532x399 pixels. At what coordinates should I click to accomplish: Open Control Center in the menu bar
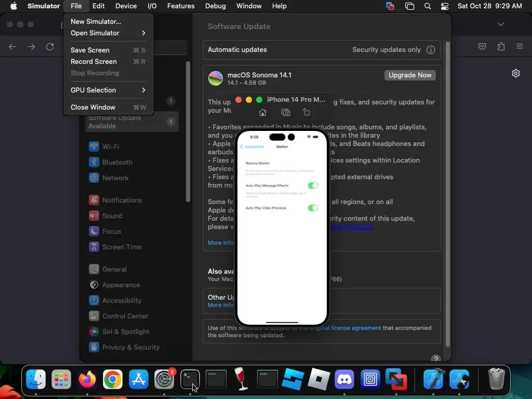point(445,6)
